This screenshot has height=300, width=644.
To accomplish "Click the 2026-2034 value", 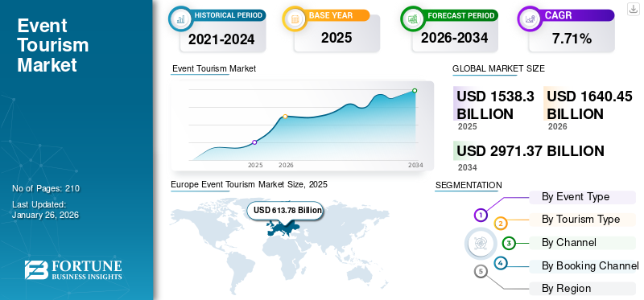I will click(454, 38).
